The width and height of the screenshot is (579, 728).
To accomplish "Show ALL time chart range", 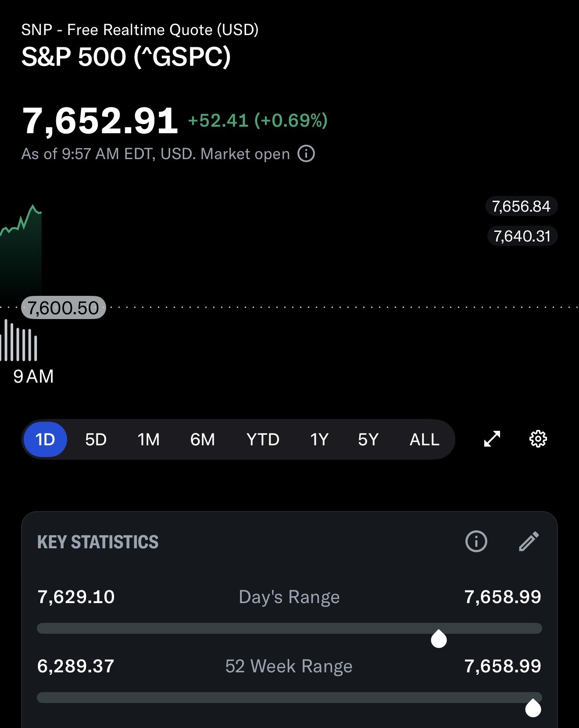I will coord(425,439).
